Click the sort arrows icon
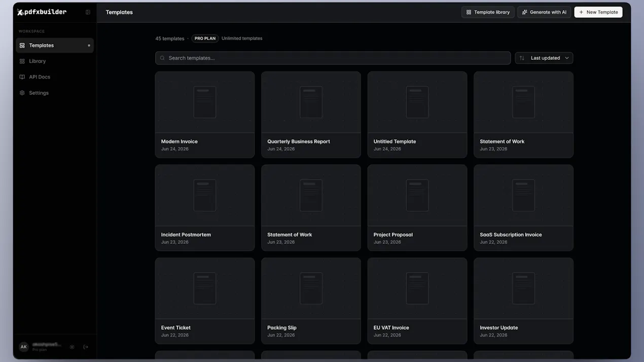This screenshot has width=644, height=362. point(522,58)
